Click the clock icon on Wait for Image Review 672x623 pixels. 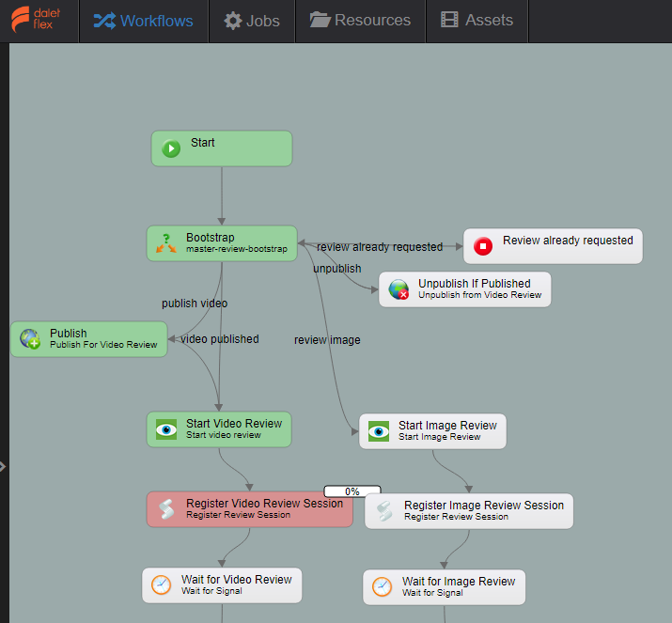tap(383, 586)
